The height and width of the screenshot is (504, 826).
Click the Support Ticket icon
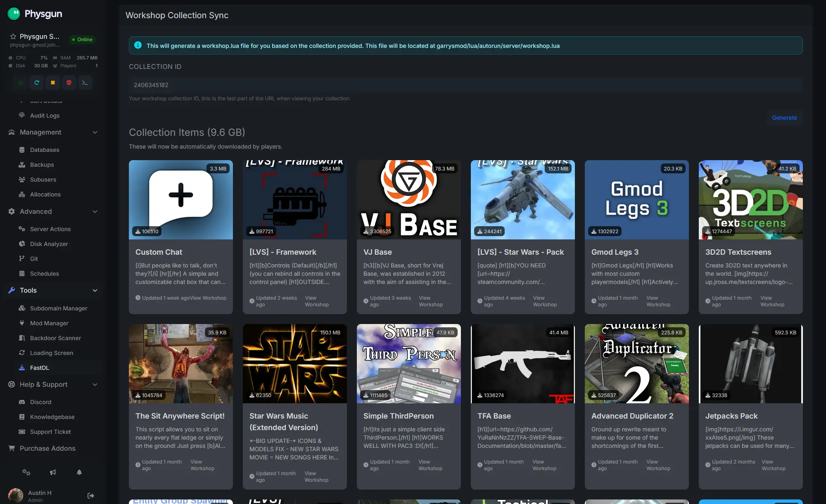(x=22, y=431)
